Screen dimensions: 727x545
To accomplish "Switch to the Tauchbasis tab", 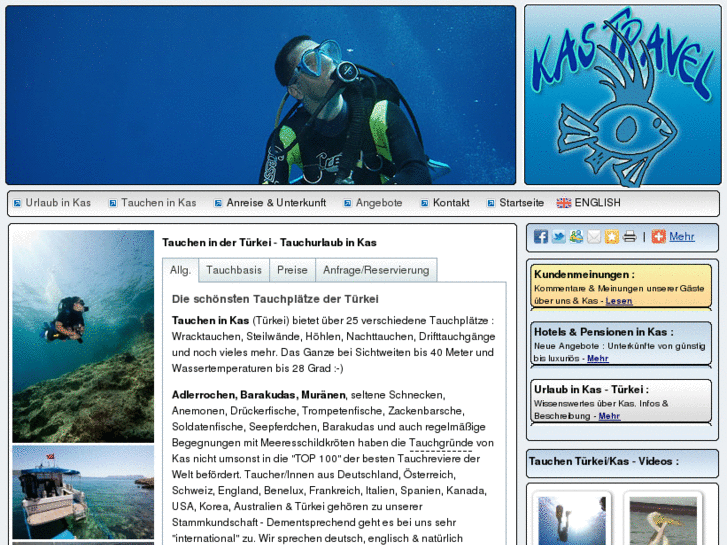I will tap(234, 270).
